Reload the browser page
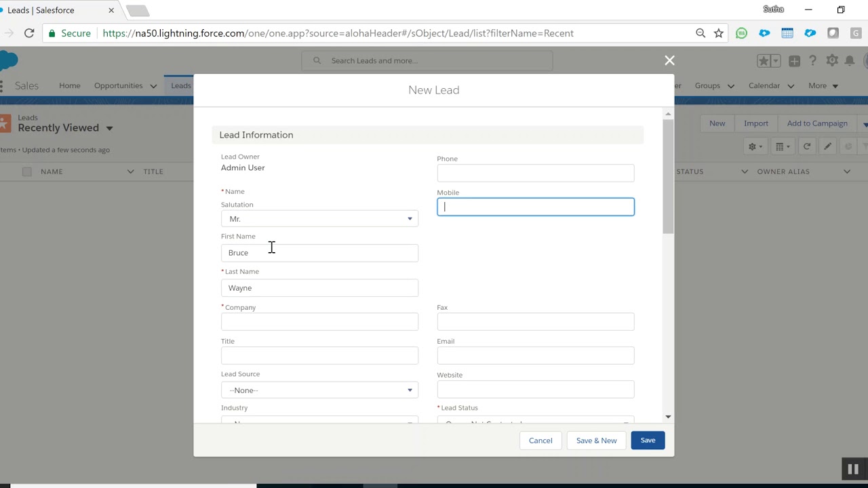Image resolution: width=868 pixels, height=488 pixels. (x=29, y=33)
